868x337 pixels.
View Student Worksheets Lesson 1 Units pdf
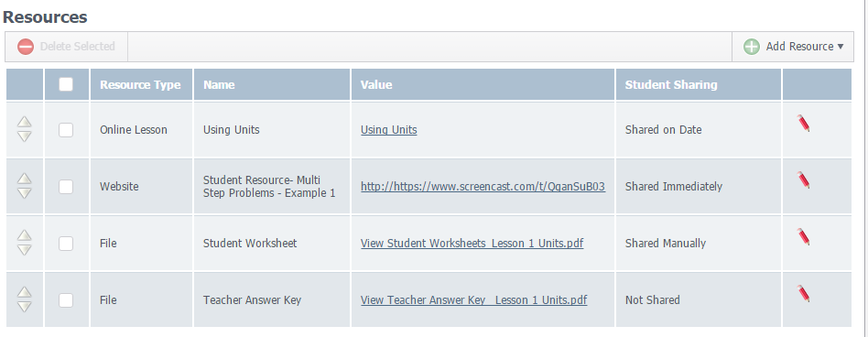472,244
